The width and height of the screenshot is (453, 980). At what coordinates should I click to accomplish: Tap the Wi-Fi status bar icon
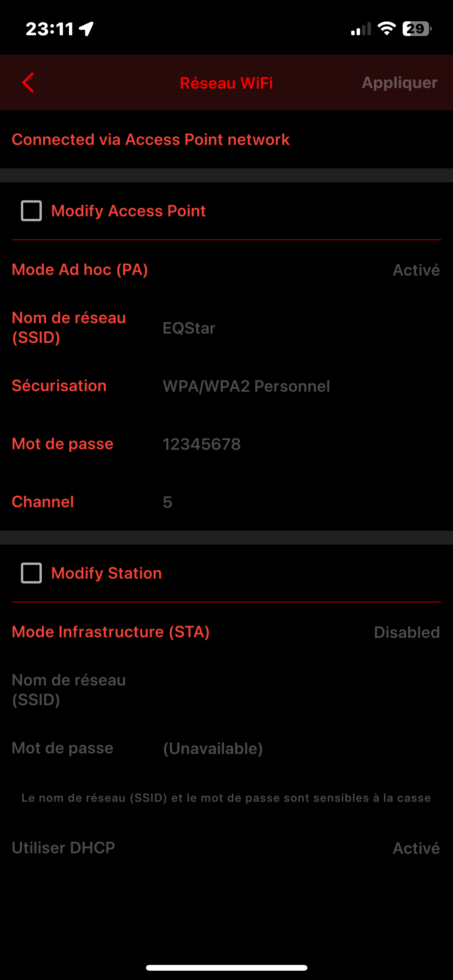point(386,29)
